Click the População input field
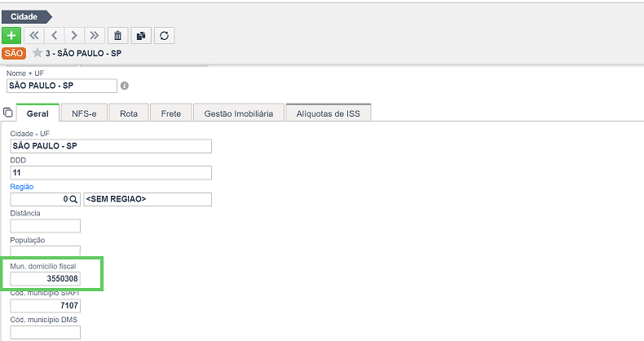644x341 pixels. (x=45, y=251)
